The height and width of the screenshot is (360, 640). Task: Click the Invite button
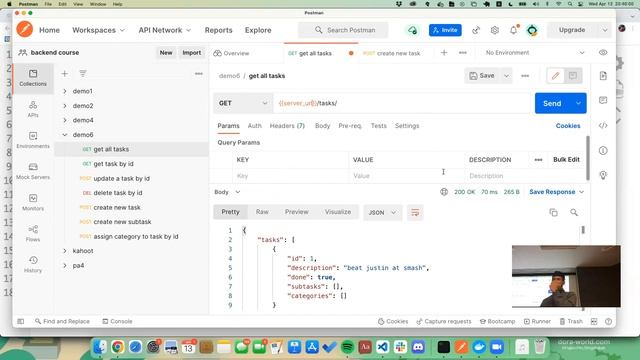point(445,30)
